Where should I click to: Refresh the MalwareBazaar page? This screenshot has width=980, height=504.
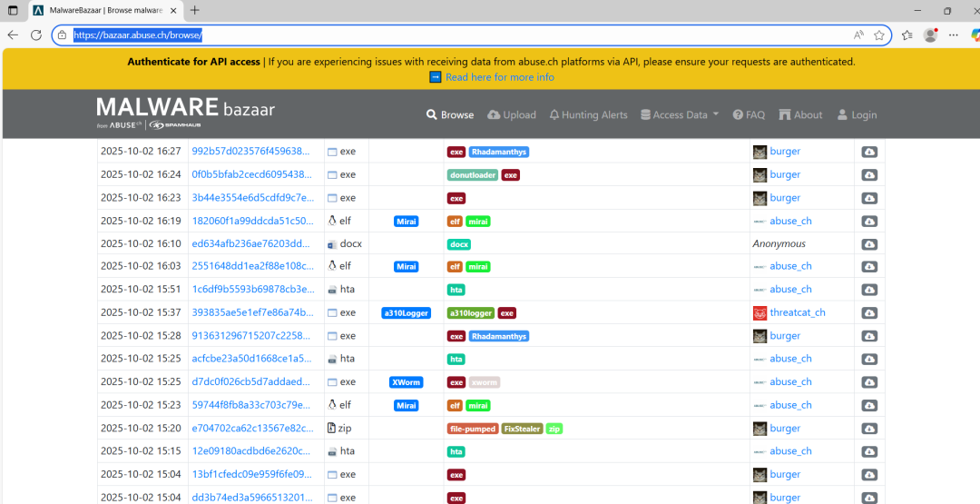(x=36, y=35)
